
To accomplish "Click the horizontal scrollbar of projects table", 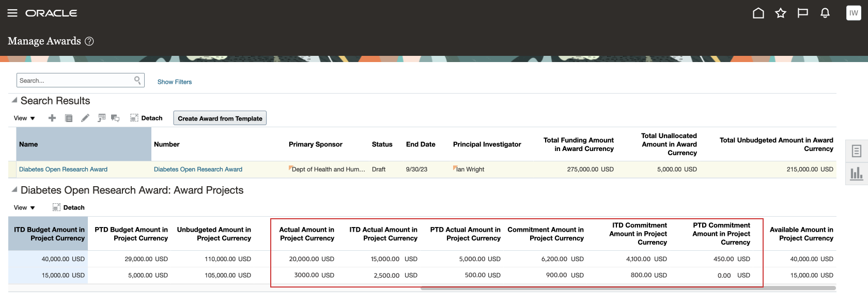I will 628,288.
